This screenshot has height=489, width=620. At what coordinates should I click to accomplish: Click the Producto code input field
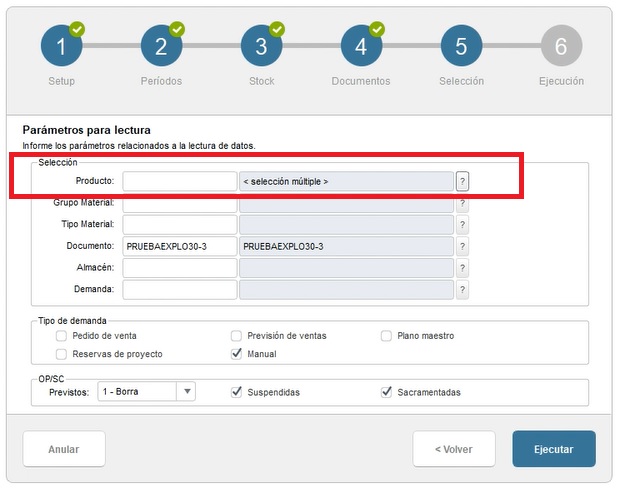[180, 181]
